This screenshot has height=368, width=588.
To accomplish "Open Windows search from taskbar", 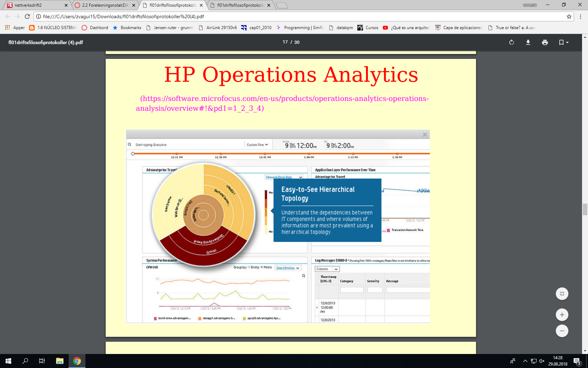I will 25,361.
